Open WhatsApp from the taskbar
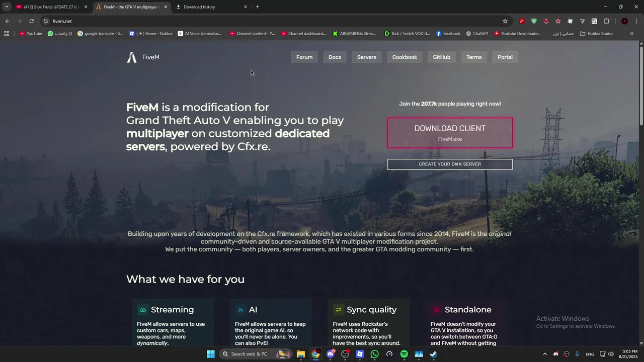644x362 pixels. coord(374,354)
